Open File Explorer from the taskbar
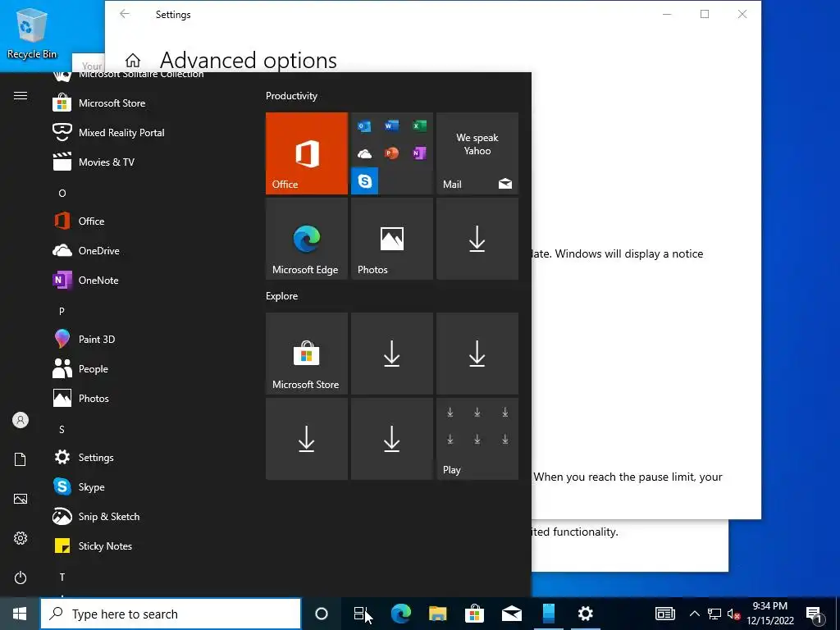Image resolution: width=840 pixels, height=630 pixels. 438,614
